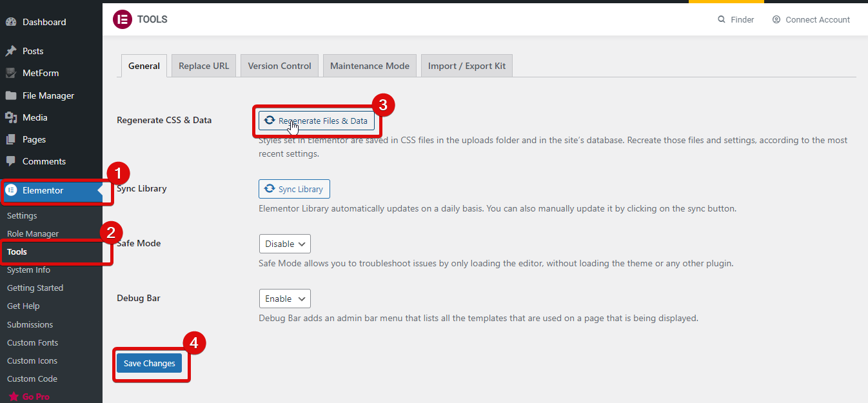868x403 pixels.
Task: Select the Dashboard icon in the sidebar
Action: [x=13, y=21]
